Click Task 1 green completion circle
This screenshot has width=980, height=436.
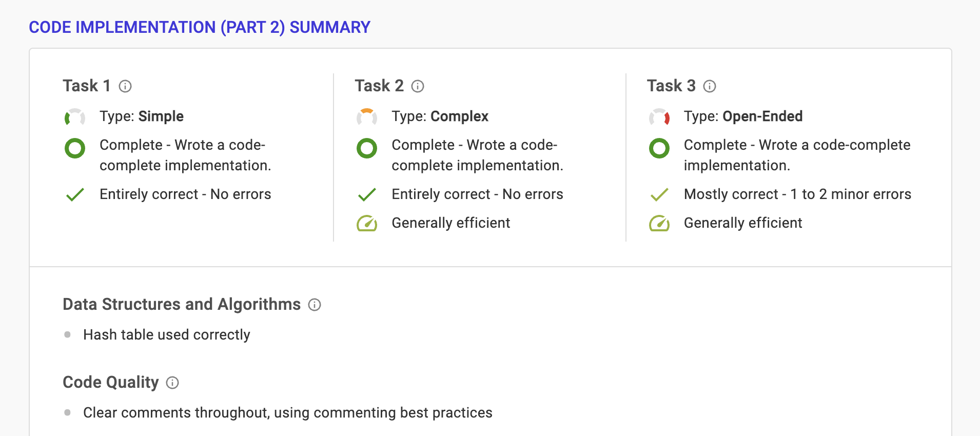click(x=75, y=148)
